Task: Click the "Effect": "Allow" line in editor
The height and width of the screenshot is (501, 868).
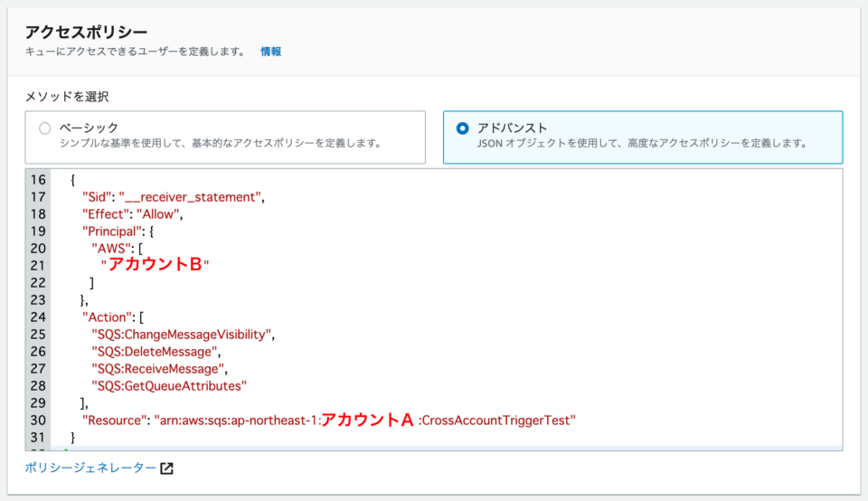Action: pos(132,214)
